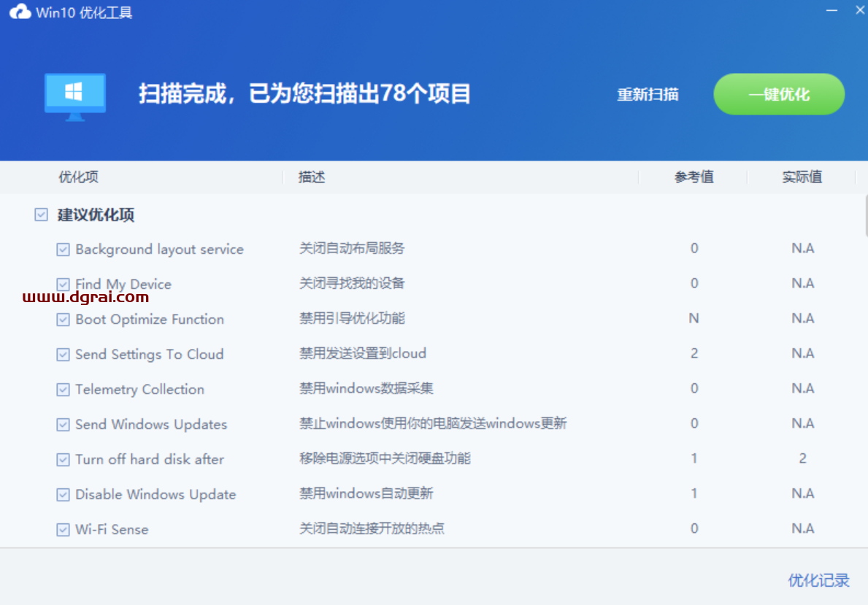Viewport: 868px width, 605px height.
Task: Click the 优化项 column header
Action: tap(77, 177)
